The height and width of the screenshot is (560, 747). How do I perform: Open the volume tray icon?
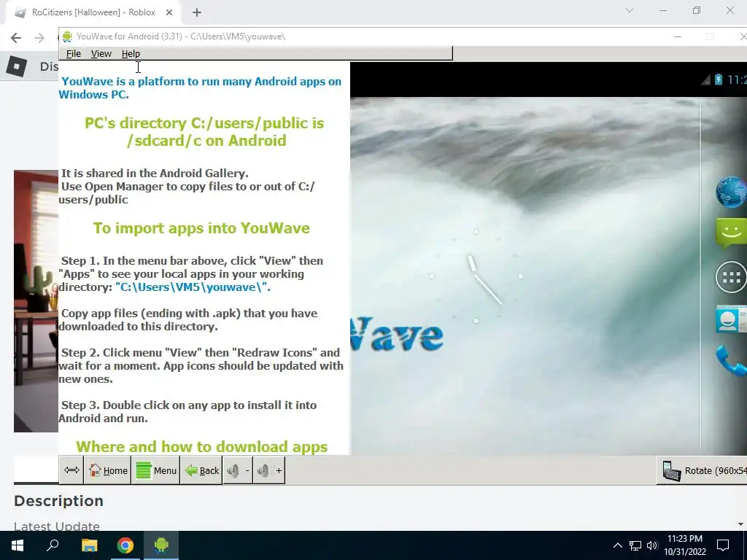pyautogui.click(x=652, y=545)
